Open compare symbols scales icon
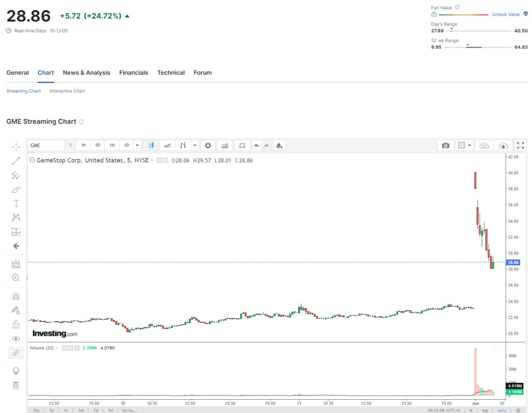 tap(242, 146)
